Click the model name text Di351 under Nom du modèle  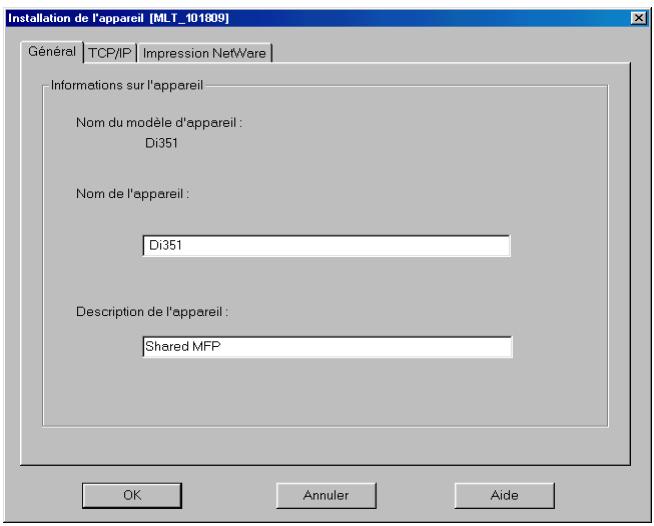(161, 143)
